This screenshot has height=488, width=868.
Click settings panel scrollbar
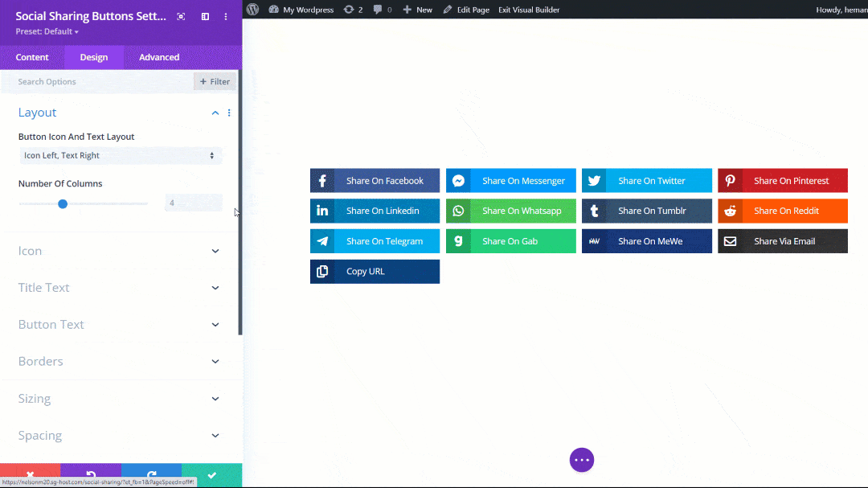(240, 202)
